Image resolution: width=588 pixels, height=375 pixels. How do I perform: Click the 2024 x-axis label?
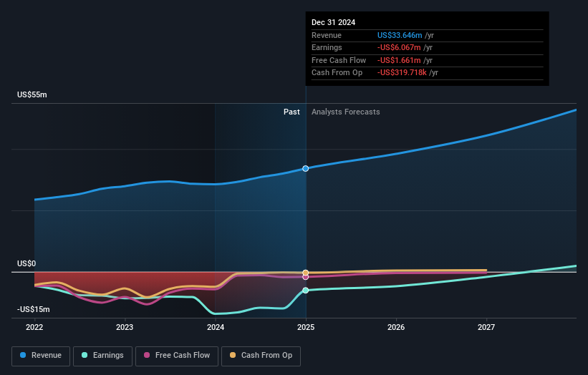(x=216, y=327)
